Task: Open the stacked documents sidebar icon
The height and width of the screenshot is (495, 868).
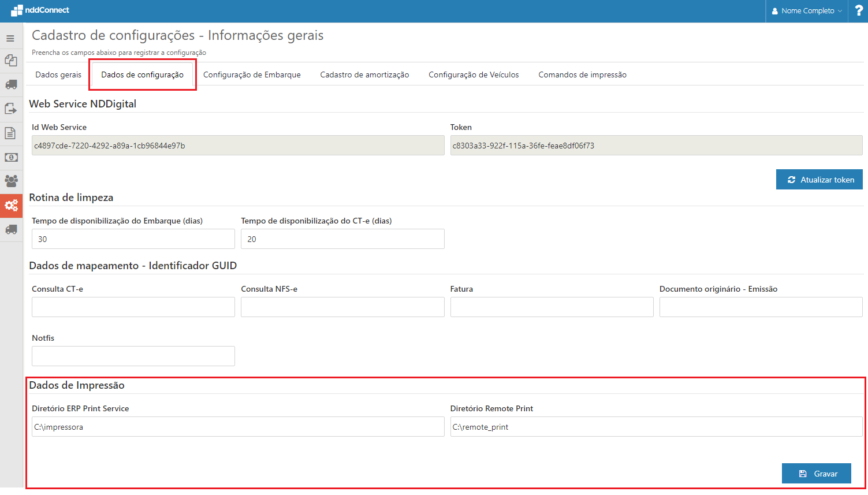Action: point(10,60)
